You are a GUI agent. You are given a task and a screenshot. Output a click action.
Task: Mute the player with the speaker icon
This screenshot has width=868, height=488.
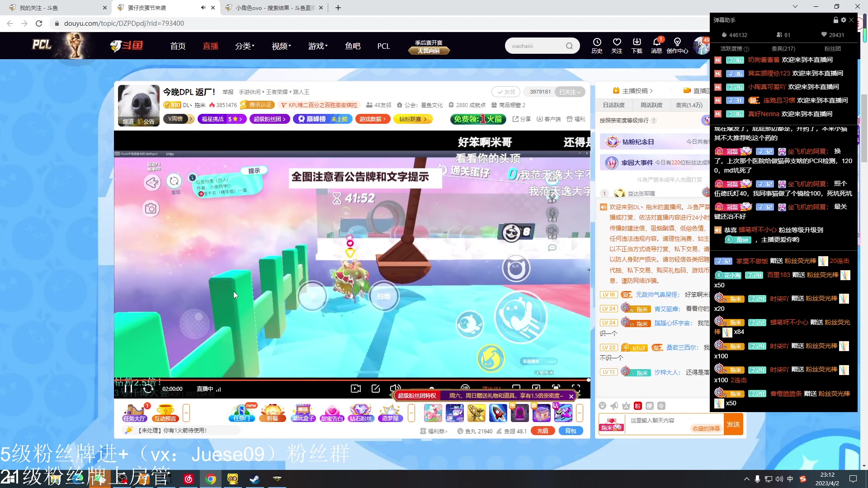395,388
